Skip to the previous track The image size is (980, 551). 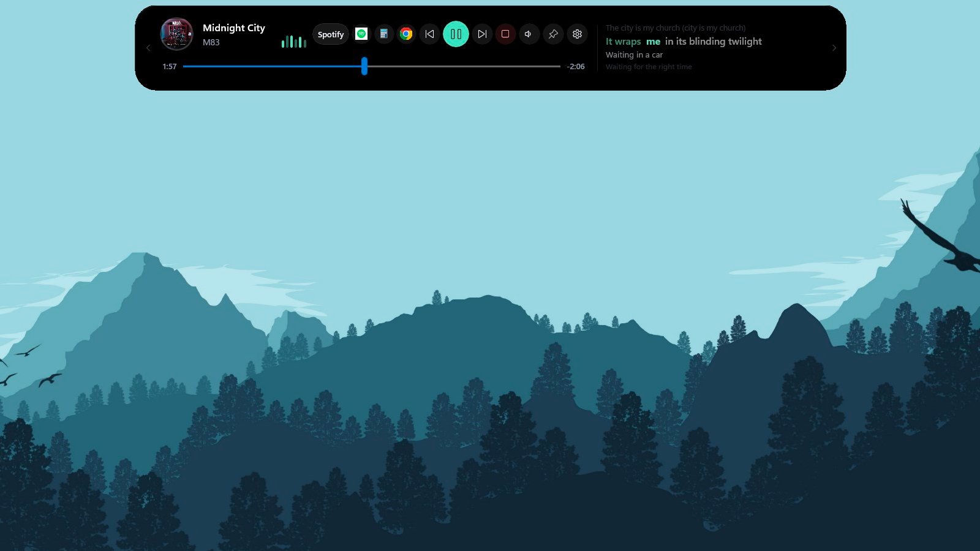coord(429,34)
